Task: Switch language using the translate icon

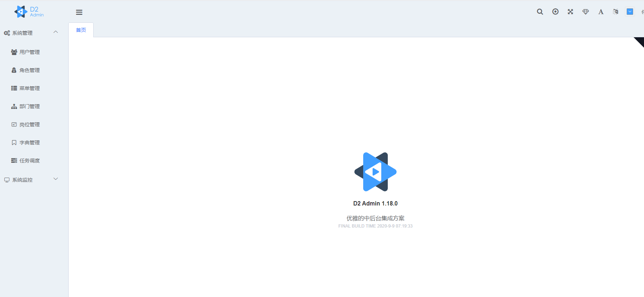Action: coord(615,12)
